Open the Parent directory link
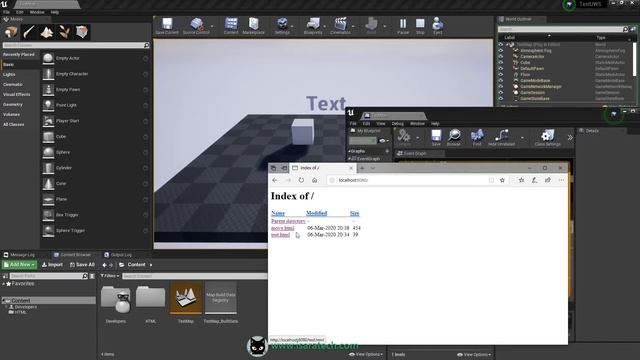Screen dimensions: 640x360 tap(288, 221)
